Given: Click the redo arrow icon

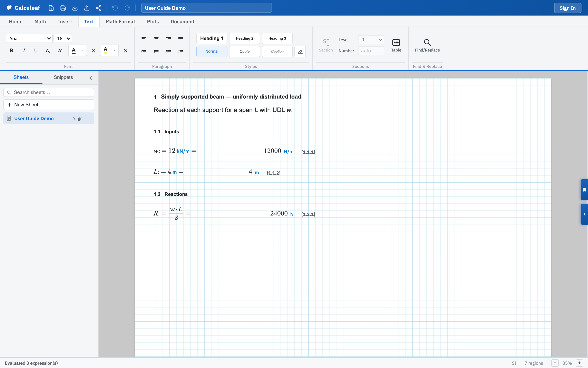Looking at the screenshot, I should [127, 8].
